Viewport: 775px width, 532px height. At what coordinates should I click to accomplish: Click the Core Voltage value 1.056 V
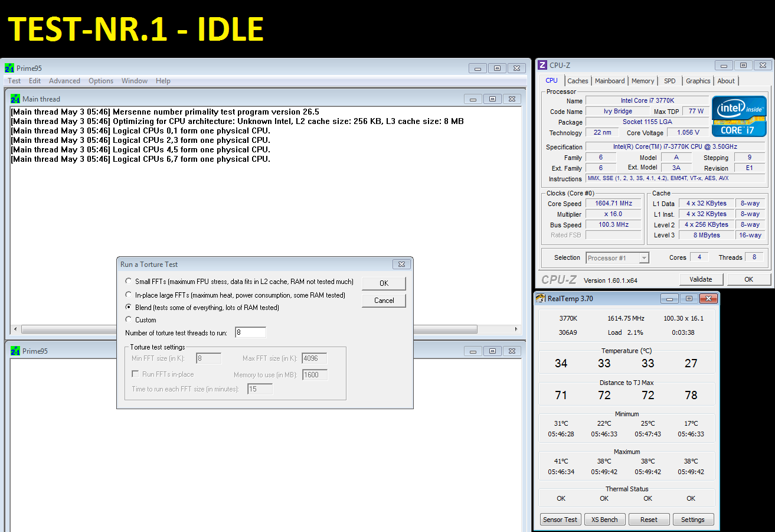coord(689,132)
